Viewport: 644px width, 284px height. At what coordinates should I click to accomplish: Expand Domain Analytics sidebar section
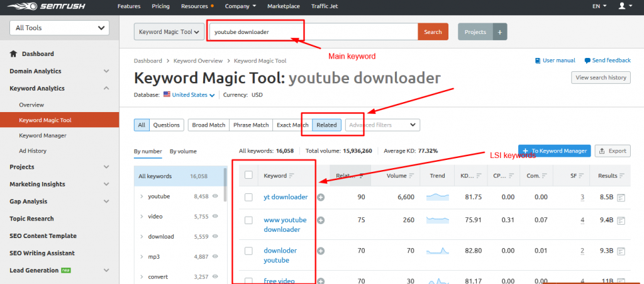[106, 71]
